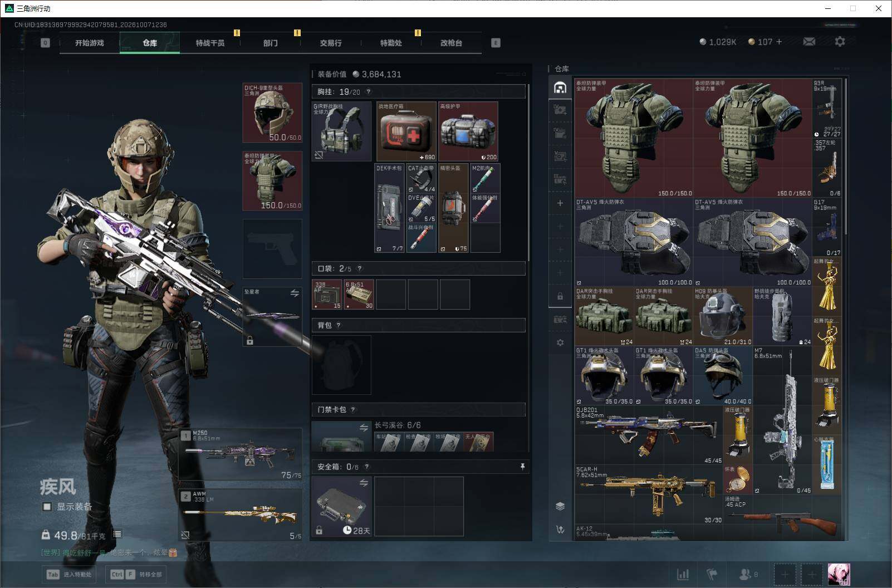892x588 pixels.
Task: Select the main warehouse home icon
Action: click(560, 87)
